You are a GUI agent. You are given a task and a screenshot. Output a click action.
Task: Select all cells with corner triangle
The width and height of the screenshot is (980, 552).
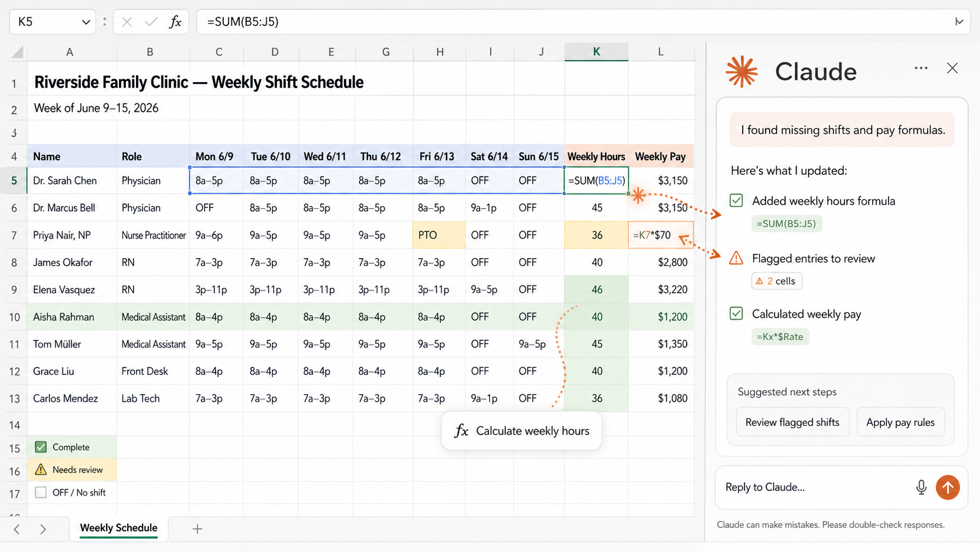tap(17, 52)
